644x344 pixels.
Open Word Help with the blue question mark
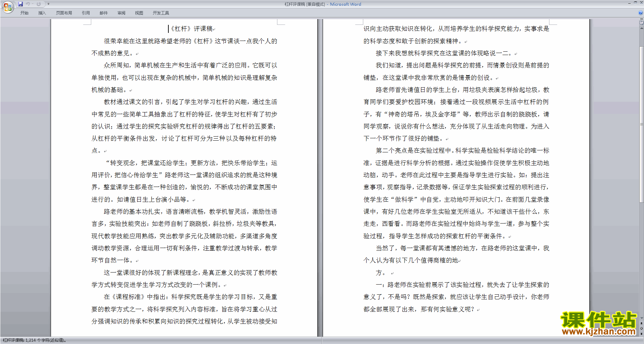tap(641, 13)
